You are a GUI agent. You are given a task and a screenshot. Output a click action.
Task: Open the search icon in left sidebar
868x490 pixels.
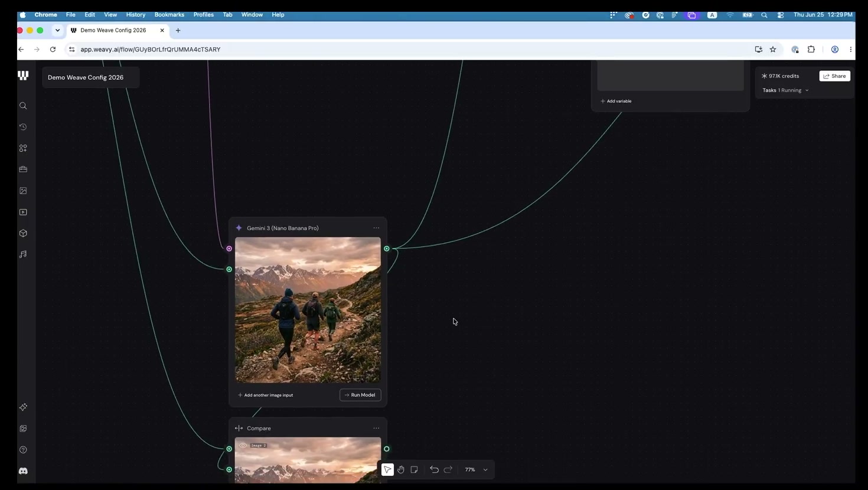[x=23, y=106]
